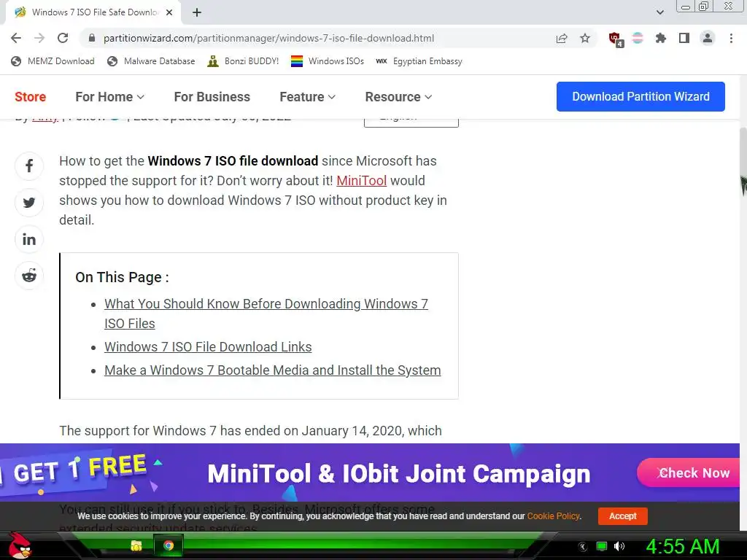Screen dimensions: 747x560
Task: Expand the Resource dropdown menu
Action: [x=398, y=97]
